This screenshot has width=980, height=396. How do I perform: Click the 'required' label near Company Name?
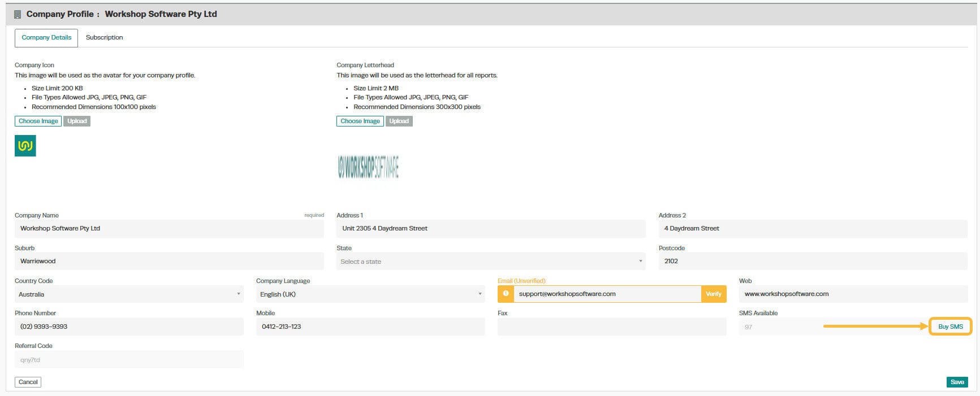point(314,215)
